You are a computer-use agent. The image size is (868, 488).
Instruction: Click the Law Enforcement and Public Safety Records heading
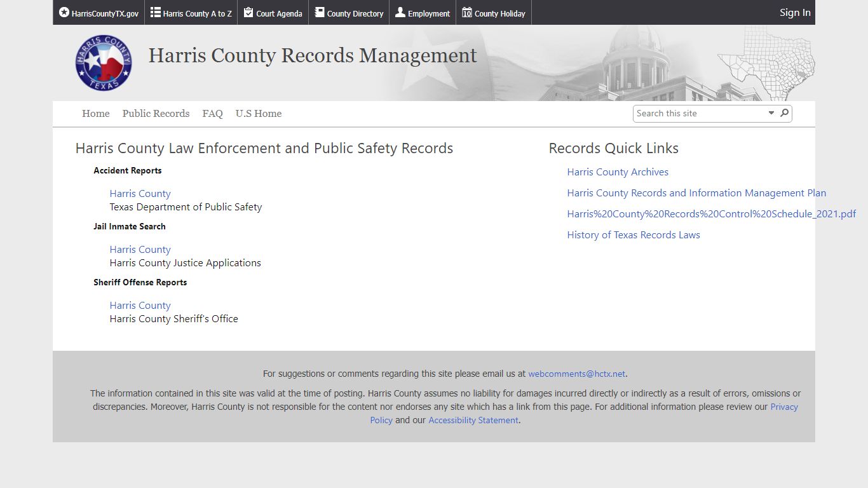coord(264,149)
